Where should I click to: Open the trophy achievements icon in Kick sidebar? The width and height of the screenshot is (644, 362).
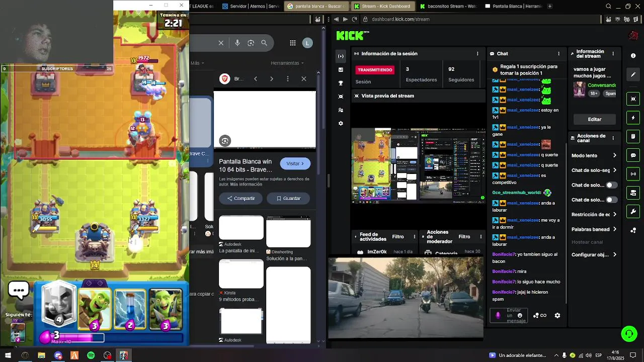pyautogui.click(x=341, y=83)
